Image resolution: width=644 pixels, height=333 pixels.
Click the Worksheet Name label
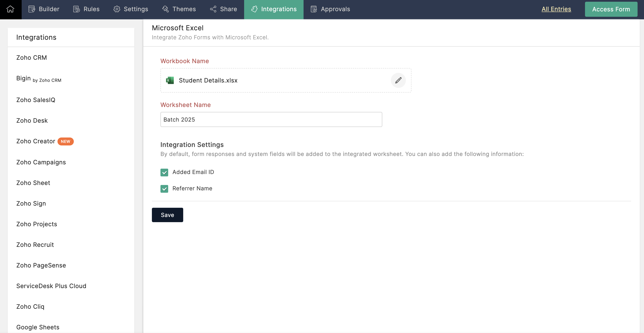coord(186,105)
